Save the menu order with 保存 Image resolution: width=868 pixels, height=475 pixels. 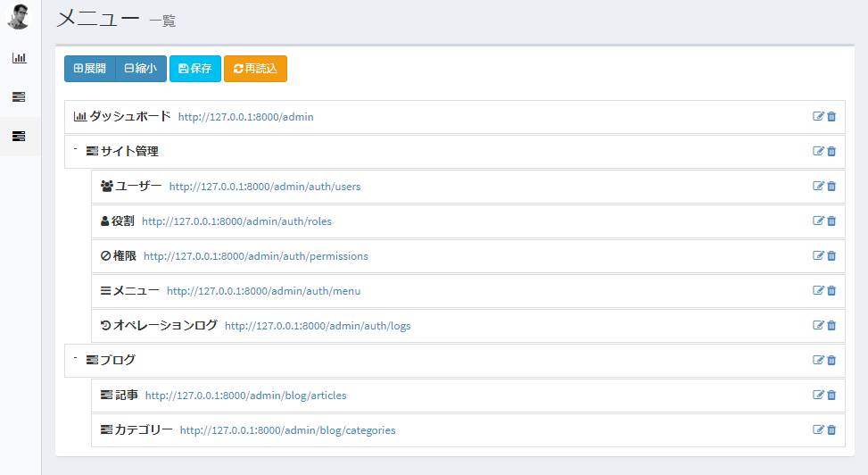(x=195, y=69)
